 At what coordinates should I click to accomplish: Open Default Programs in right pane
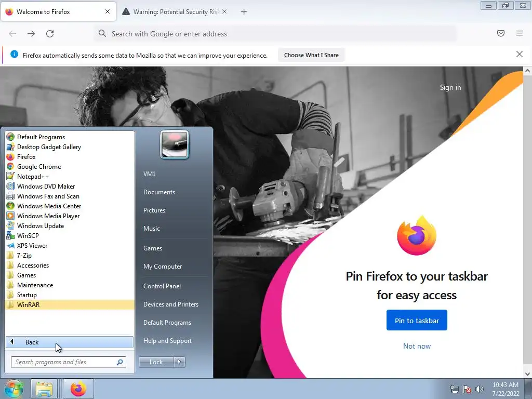[167, 323]
